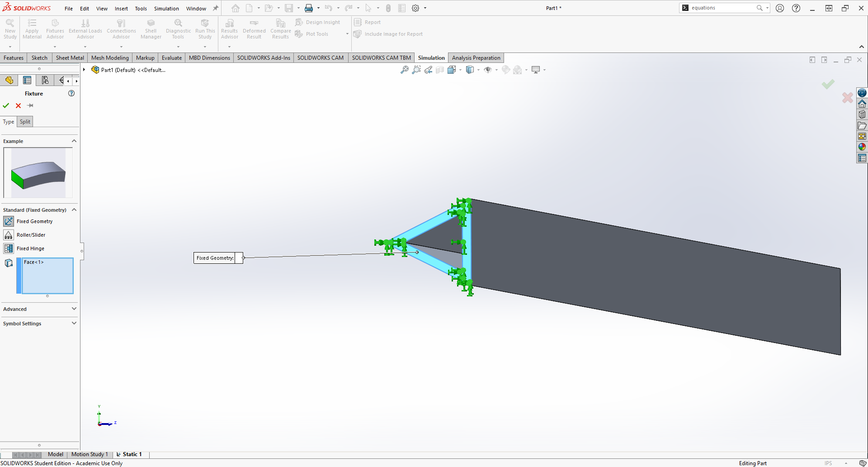Open the Tools menu
Image resolution: width=868 pixels, height=467 pixels.
[141, 9]
